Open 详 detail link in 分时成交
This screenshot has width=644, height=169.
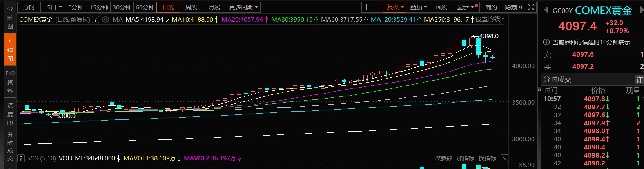click(x=639, y=79)
